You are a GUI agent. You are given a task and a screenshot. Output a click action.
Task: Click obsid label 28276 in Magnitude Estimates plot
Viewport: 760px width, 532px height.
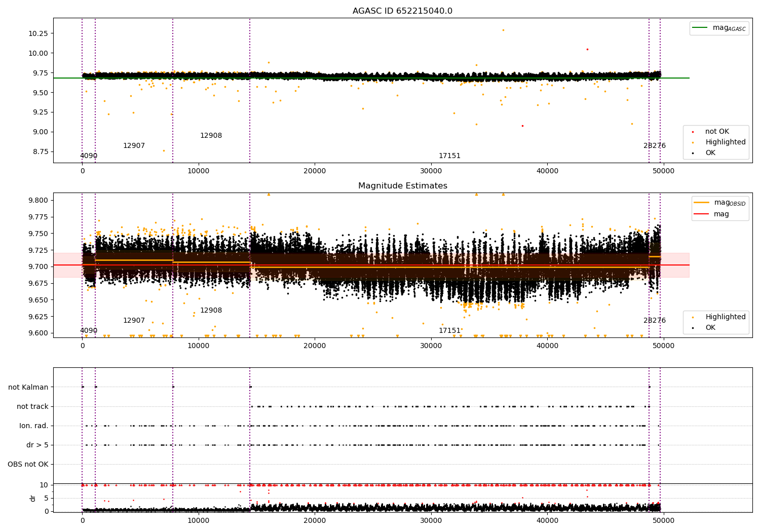(x=655, y=321)
